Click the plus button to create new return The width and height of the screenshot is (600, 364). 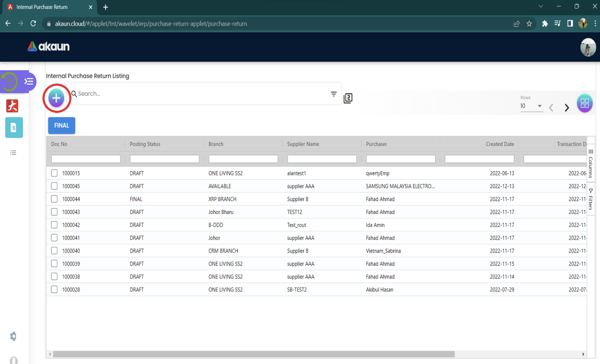click(x=56, y=98)
